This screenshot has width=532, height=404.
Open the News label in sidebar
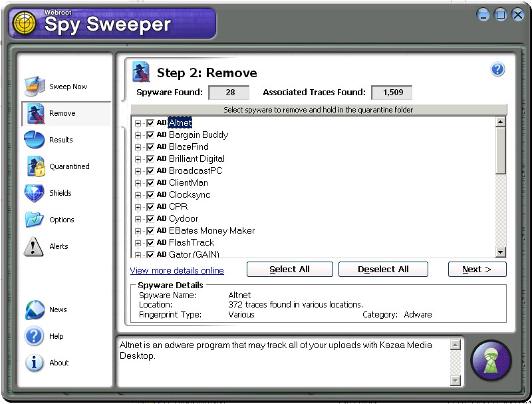(58, 309)
